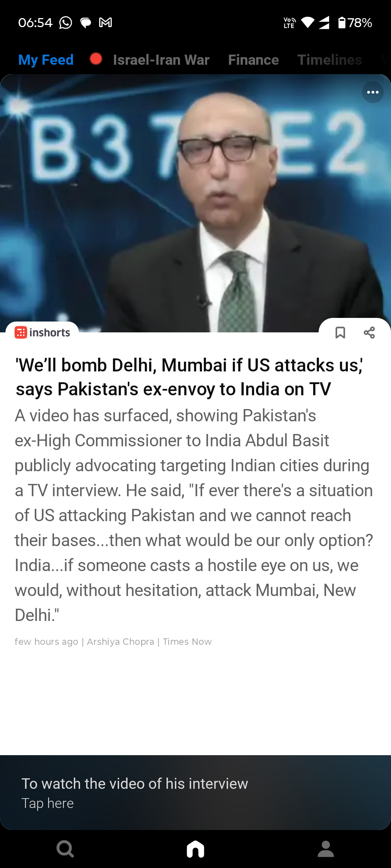The height and width of the screenshot is (868, 391).
Task: Switch to the Israel-Iran War tab
Action: click(x=161, y=60)
